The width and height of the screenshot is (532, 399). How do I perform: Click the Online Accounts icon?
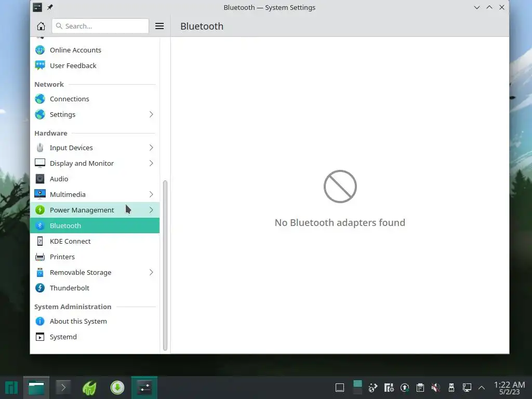point(39,50)
